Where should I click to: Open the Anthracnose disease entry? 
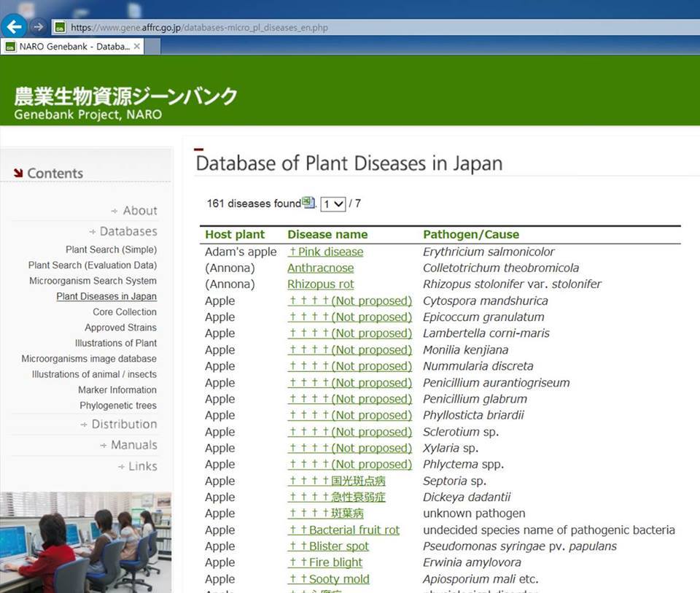point(321,268)
